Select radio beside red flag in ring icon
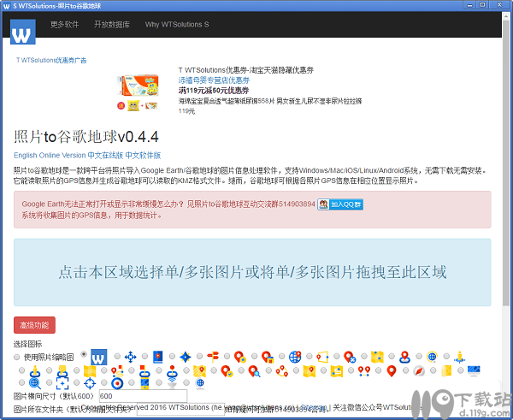Image resolution: width=513 pixels, height=420 pixels. pos(132,370)
